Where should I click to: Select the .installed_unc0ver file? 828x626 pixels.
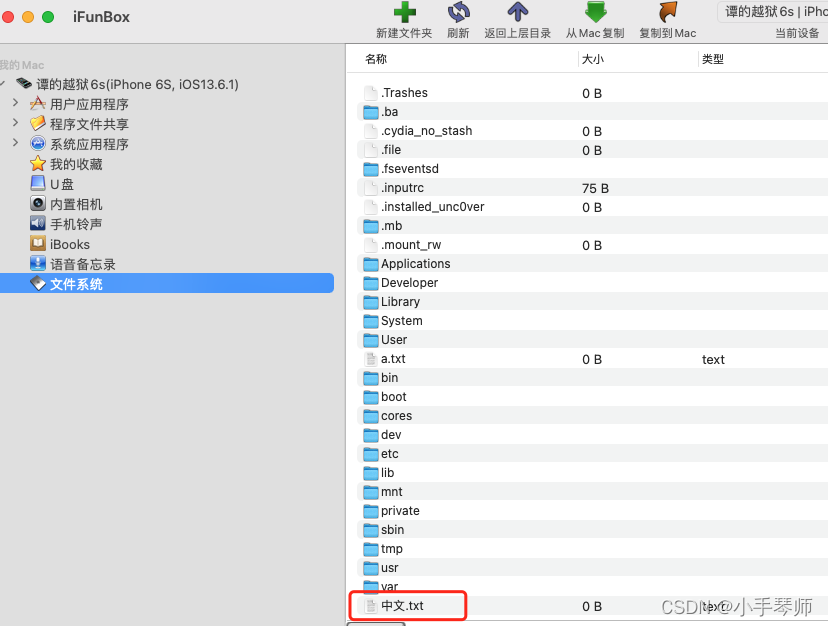pos(432,207)
